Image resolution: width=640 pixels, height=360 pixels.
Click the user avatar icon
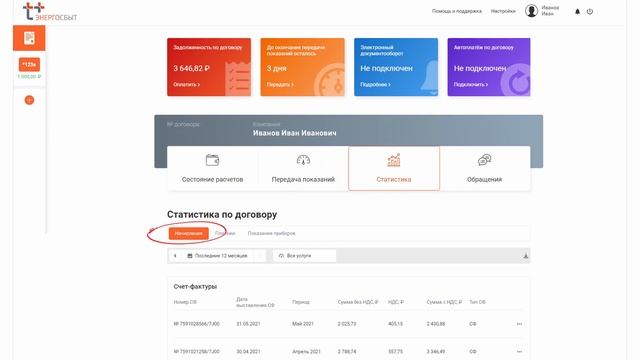coord(531,11)
